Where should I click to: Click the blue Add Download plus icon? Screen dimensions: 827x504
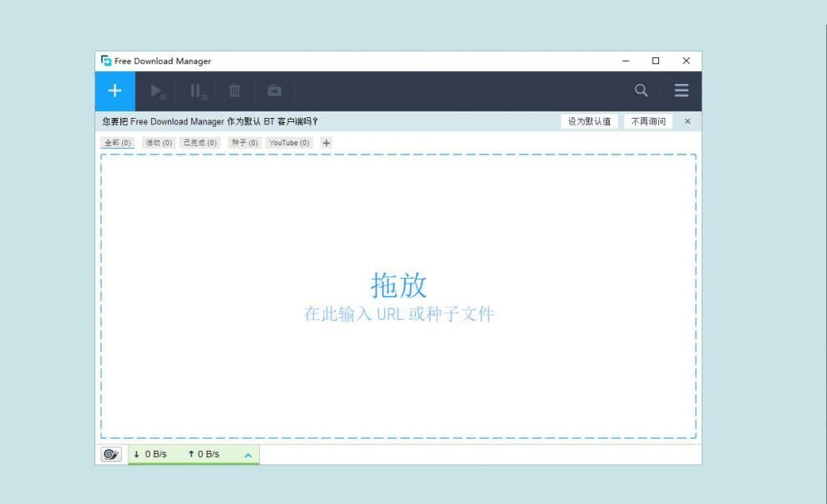tap(115, 90)
